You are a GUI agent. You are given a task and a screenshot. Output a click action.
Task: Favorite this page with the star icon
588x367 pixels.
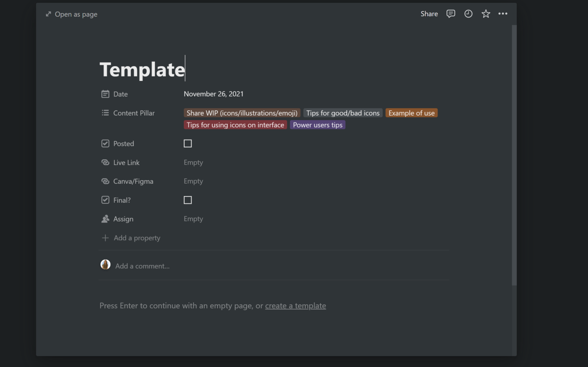(485, 14)
